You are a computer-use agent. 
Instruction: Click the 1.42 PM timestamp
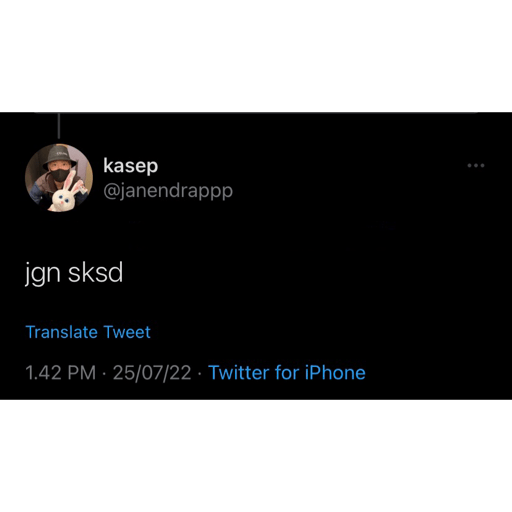[60, 373]
